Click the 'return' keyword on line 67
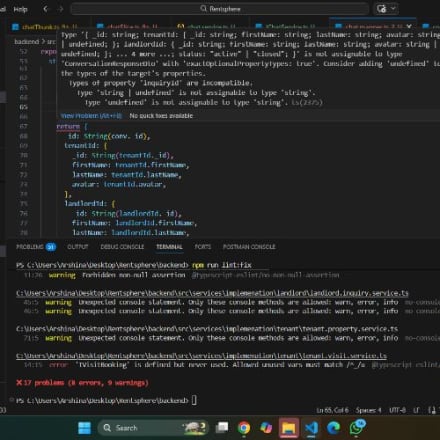Viewport: 440px width, 440px height. 68,126
